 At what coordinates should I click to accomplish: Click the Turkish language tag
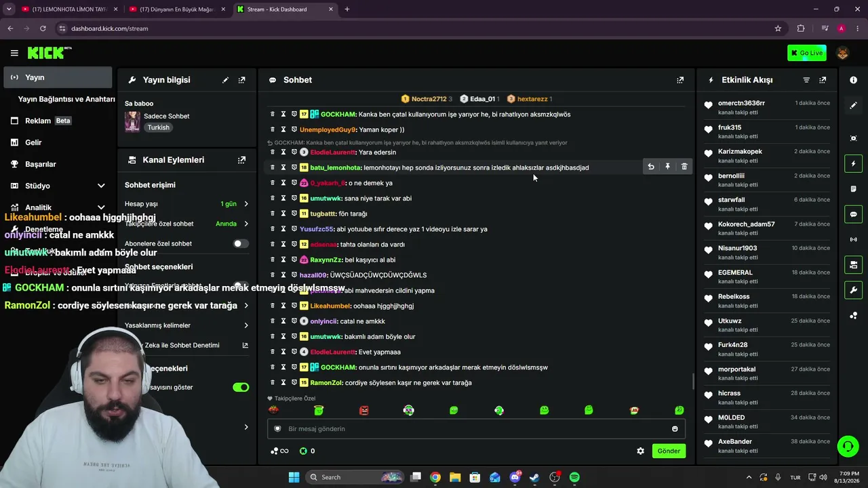tap(159, 127)
